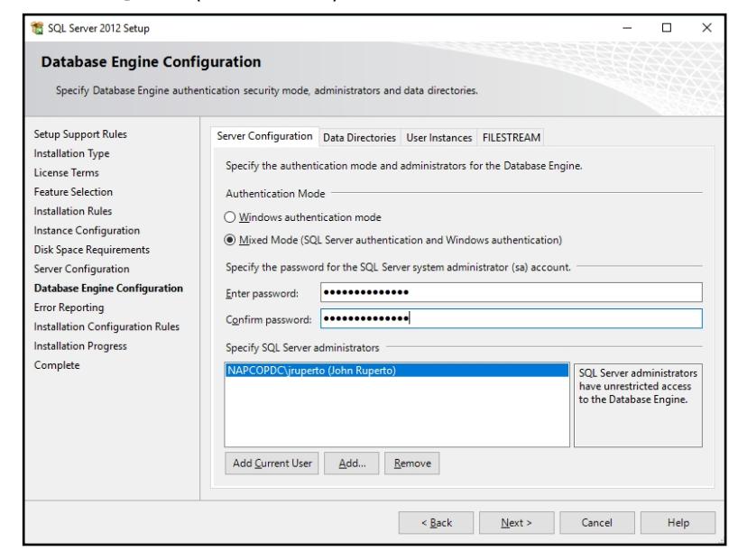Click License Terms step
The width and height of the screenshot is (738, 560).
point(67,173)
